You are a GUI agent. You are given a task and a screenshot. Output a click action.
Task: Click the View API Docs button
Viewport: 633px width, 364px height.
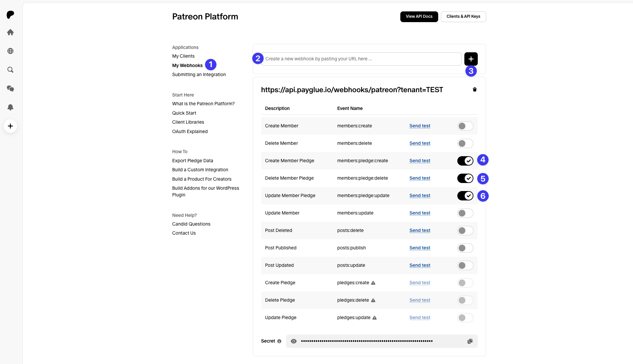pos(419,16)
